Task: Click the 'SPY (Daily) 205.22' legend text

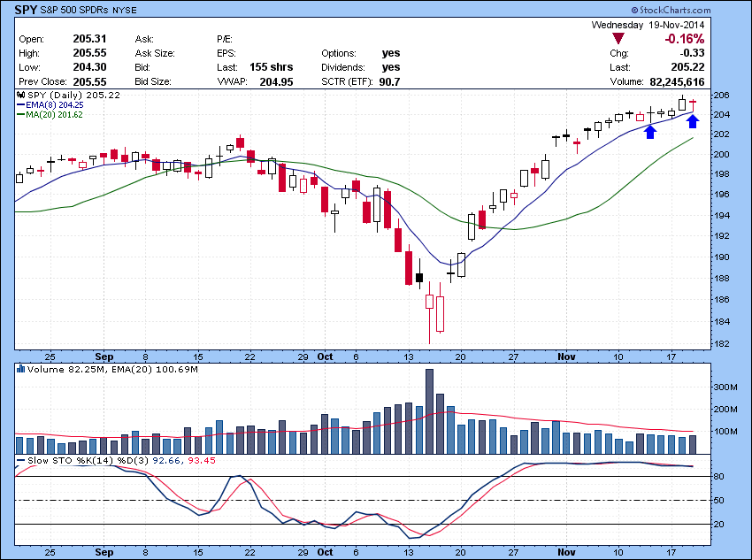Action: pyautogui.click(x=73, y=95)
